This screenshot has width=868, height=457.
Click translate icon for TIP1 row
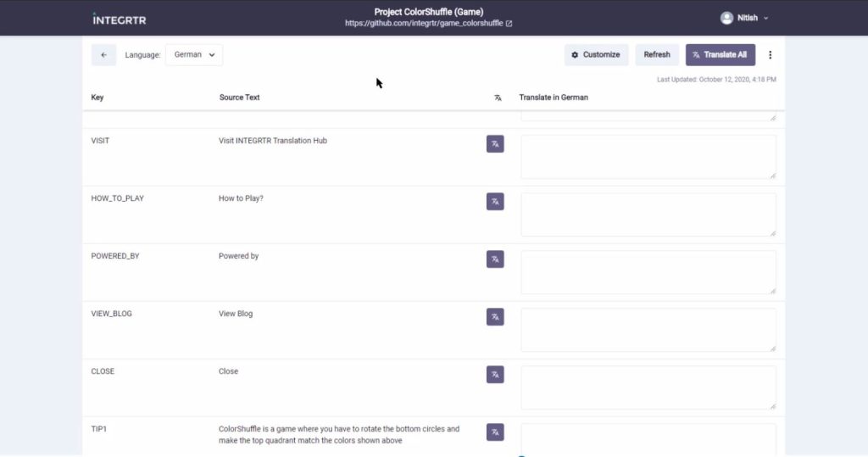[x=495, y=432]
